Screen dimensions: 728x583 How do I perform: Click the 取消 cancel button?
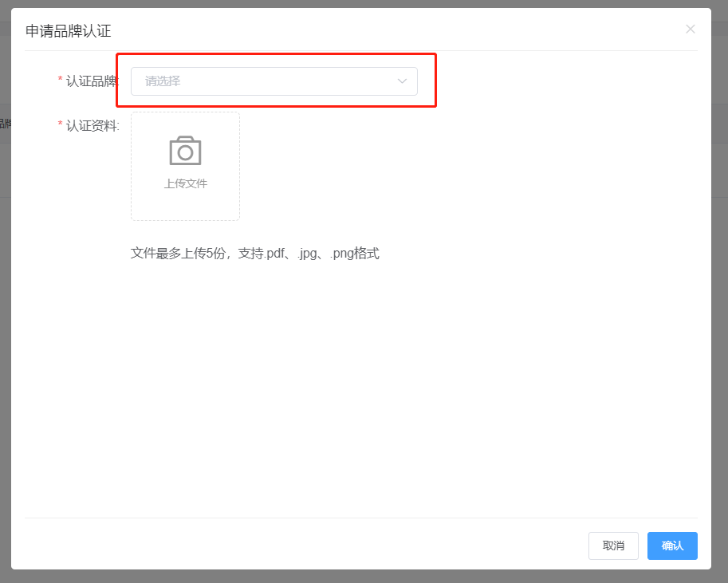click(x=613, y=546)
